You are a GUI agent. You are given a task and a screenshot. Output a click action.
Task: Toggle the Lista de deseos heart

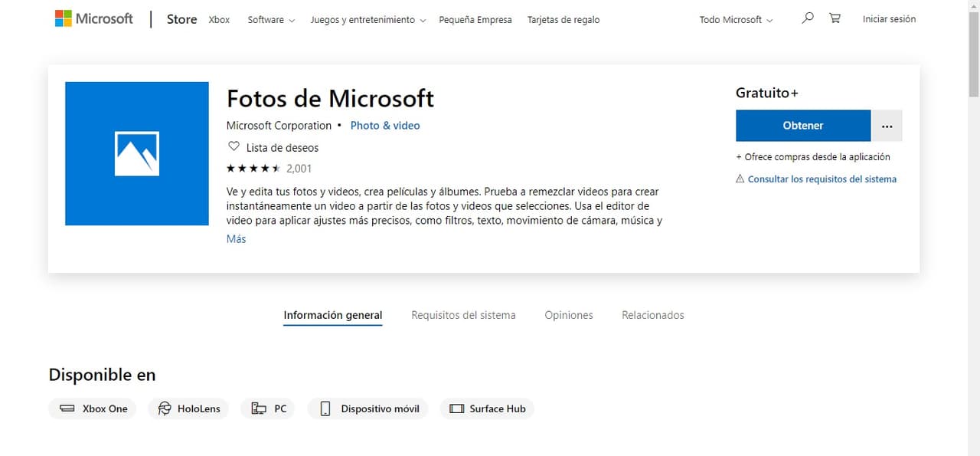(x=234, y=146)
